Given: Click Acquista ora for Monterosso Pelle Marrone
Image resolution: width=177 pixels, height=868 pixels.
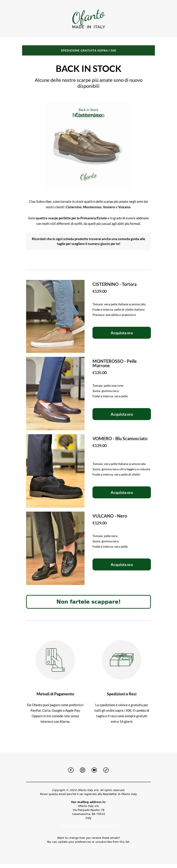Looking at the screenshot, I should 122,414.
